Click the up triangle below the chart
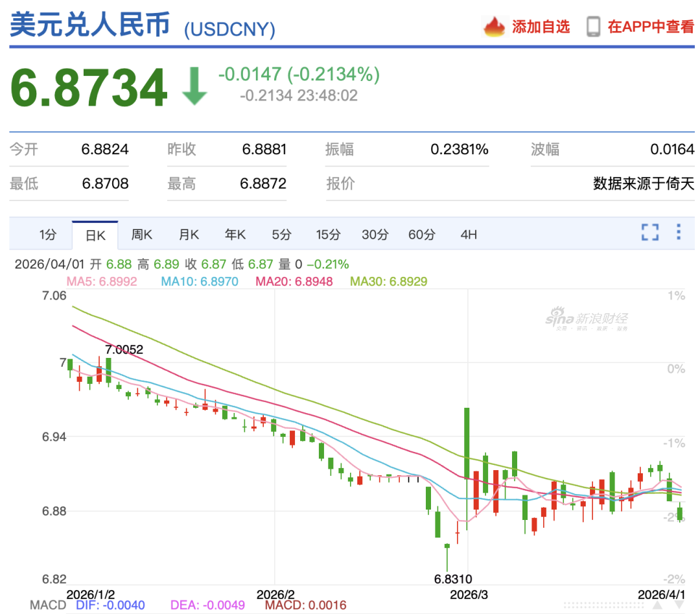Viewport: 700px width, 614px height. 657,605
